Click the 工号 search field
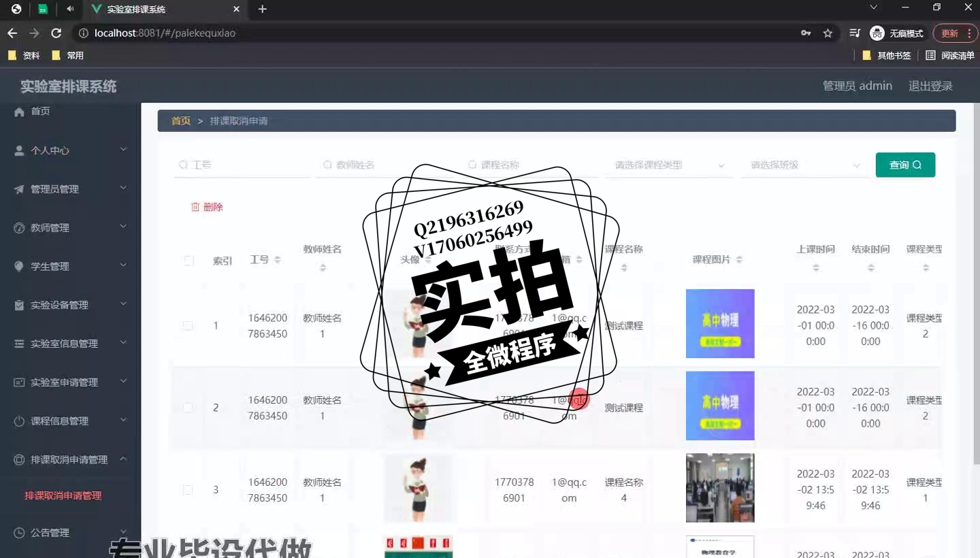 point(242,165)
